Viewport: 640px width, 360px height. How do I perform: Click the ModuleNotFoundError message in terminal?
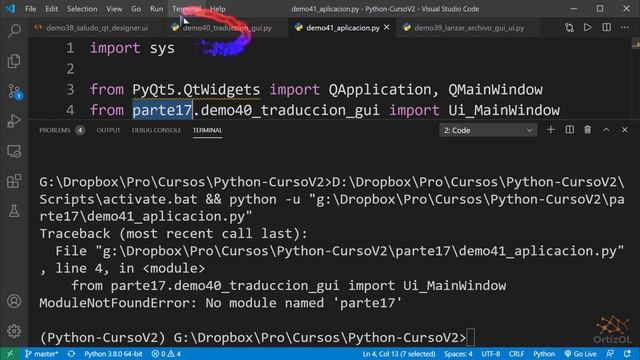pyautogui.click(x=220, y=303)
